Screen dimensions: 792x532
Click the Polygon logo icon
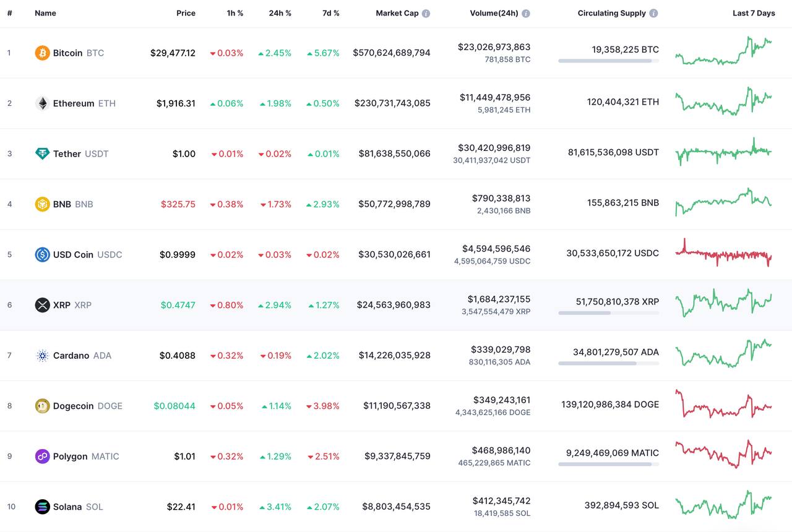42,457
